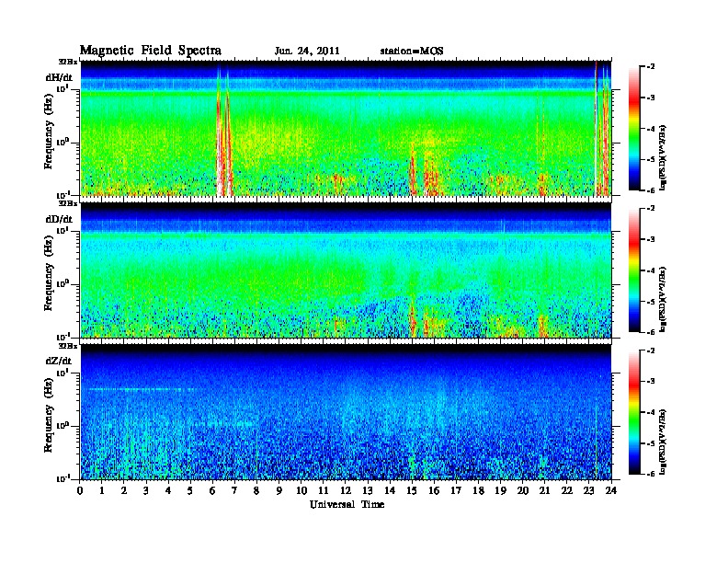Click hour 21 tick label on time axis

(544, 490)
